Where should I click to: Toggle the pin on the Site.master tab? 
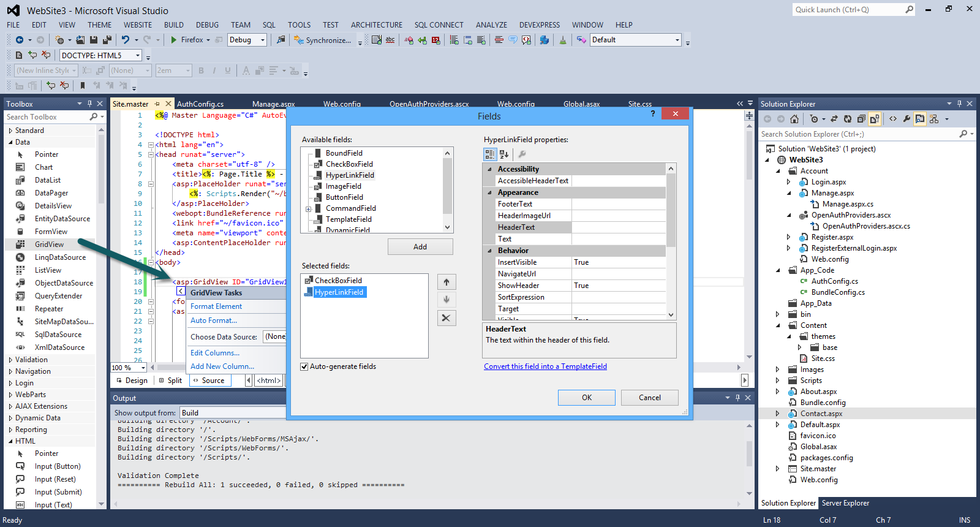(x=157, y=104)
